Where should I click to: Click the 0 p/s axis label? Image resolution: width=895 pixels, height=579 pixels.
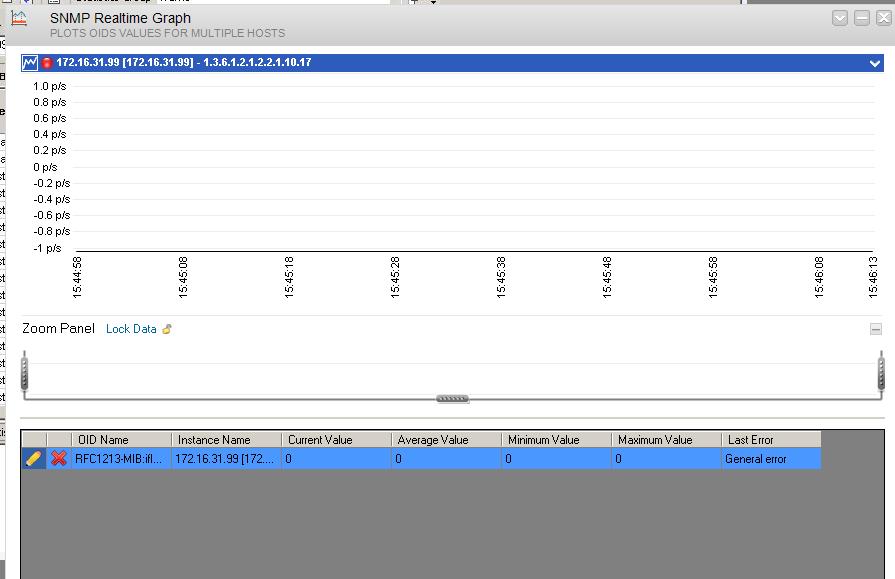click(45, 167)
